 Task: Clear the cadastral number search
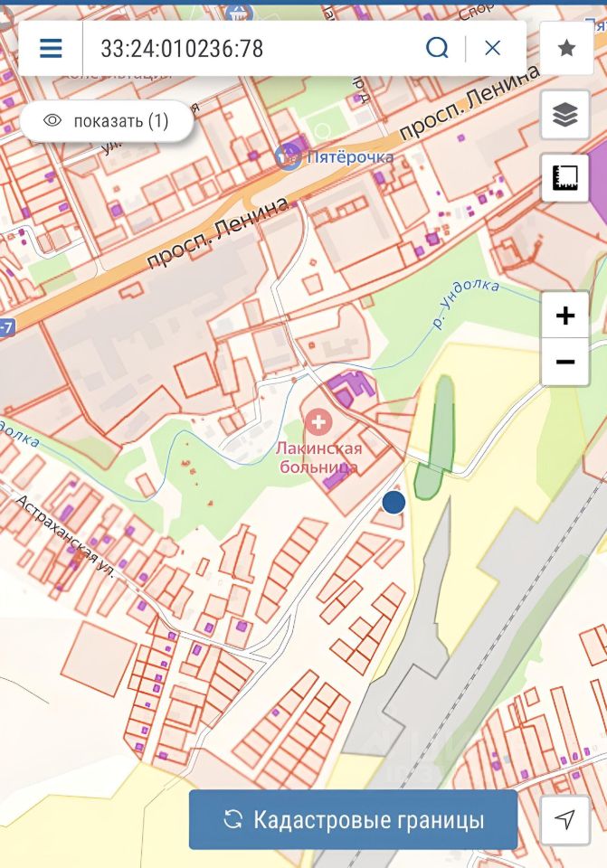[x=492, y=48]
